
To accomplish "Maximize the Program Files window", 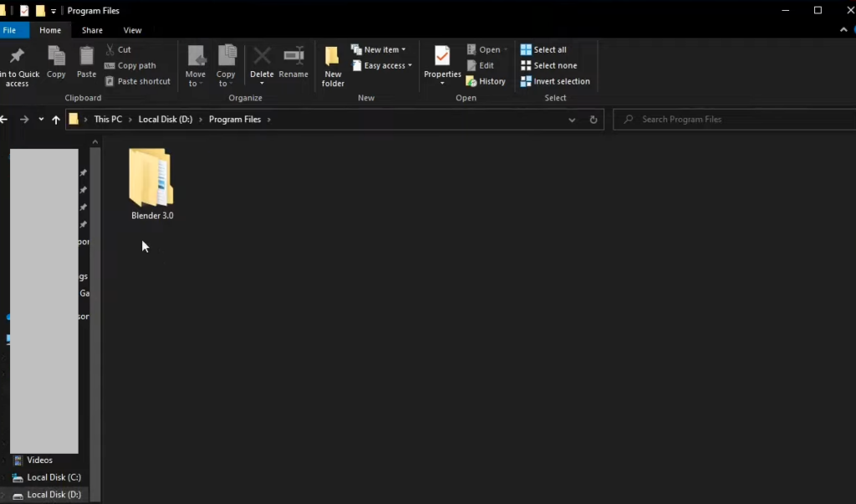I will (x=818, y=10).
